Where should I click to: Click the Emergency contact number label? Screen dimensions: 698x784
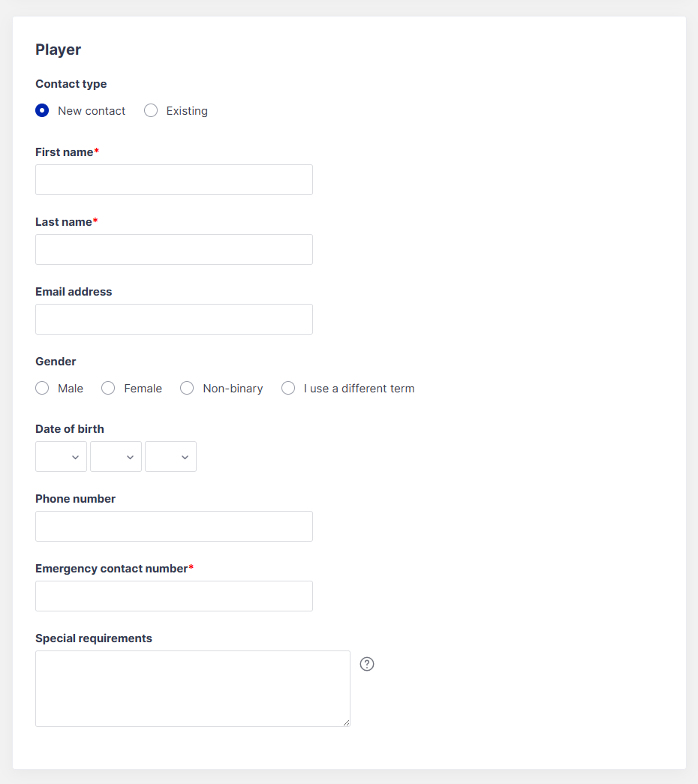coord(111,569)
